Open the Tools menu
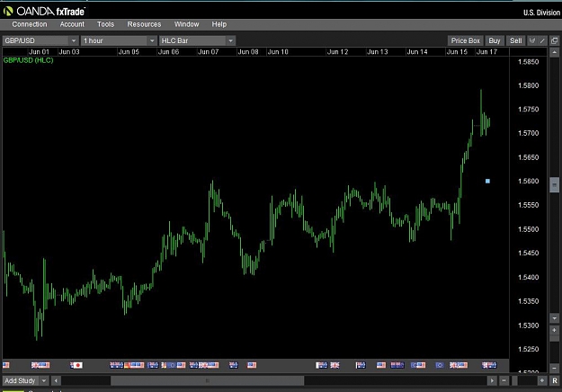Image resolution: width=562 pixels, height=392 pixels. click(x=105, y=24)
